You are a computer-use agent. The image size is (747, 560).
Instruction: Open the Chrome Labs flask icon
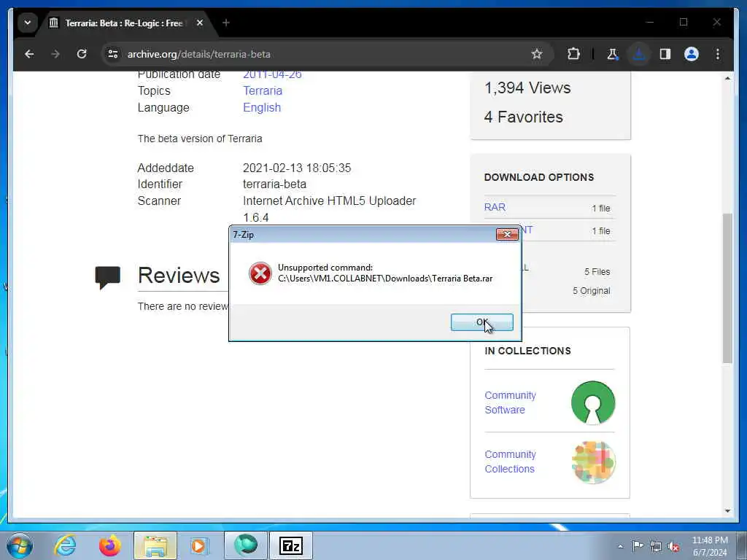(x=612, y=54)
